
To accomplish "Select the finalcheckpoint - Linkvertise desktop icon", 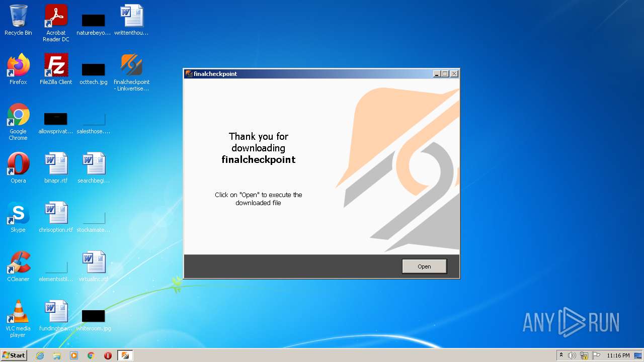I will [x=131, y=72].
